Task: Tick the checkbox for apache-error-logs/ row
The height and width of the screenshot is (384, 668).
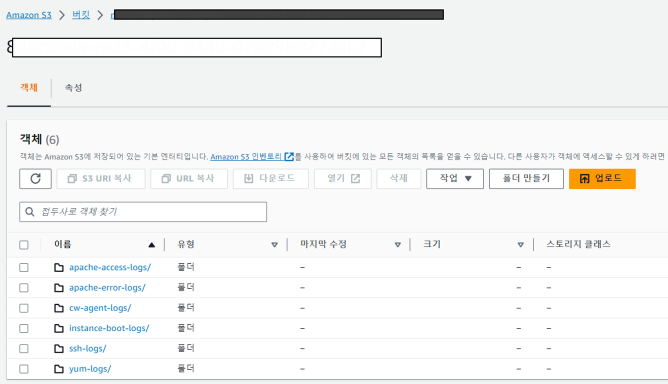Action: coord(24,288)
